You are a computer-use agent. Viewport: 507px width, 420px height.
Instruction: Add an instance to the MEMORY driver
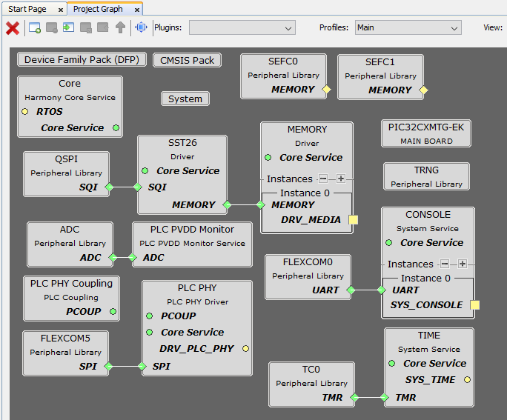(x=341, y=179)
